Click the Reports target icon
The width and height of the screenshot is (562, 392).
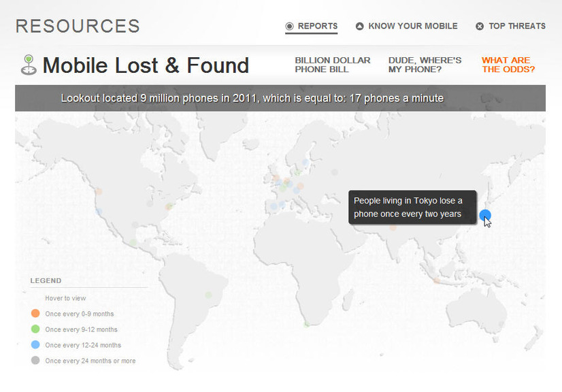click(x=289, y=26)
